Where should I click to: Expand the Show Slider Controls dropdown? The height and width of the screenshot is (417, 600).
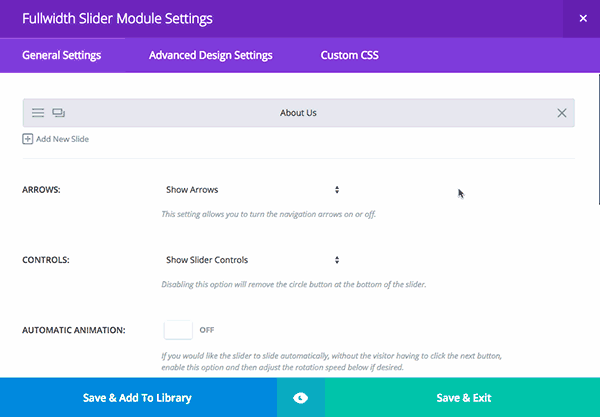pos(252,260)
